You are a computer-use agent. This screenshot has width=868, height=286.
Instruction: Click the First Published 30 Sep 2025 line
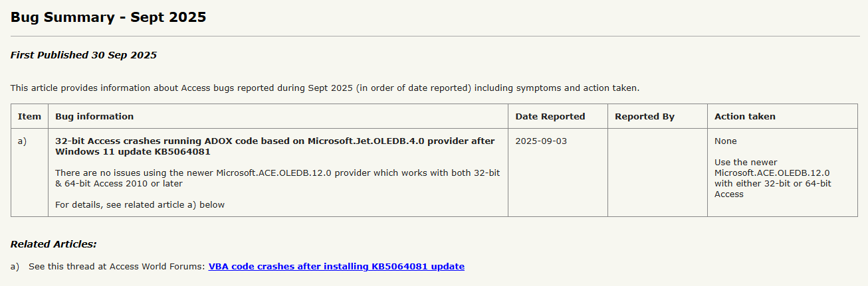coord(84,55)
